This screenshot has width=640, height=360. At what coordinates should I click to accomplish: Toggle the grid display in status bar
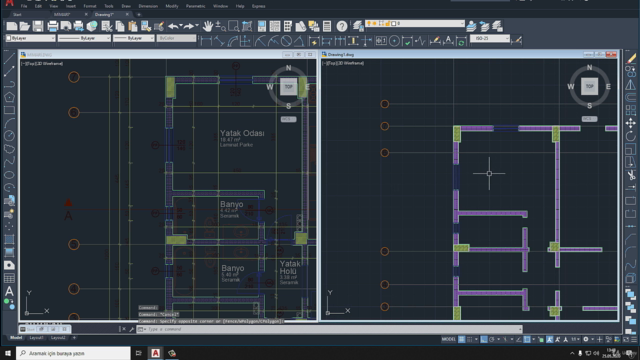(462, 340)
